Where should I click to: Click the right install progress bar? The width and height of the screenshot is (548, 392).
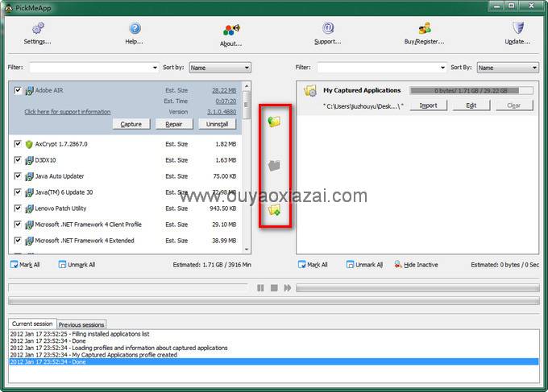[x=417, y=288]
